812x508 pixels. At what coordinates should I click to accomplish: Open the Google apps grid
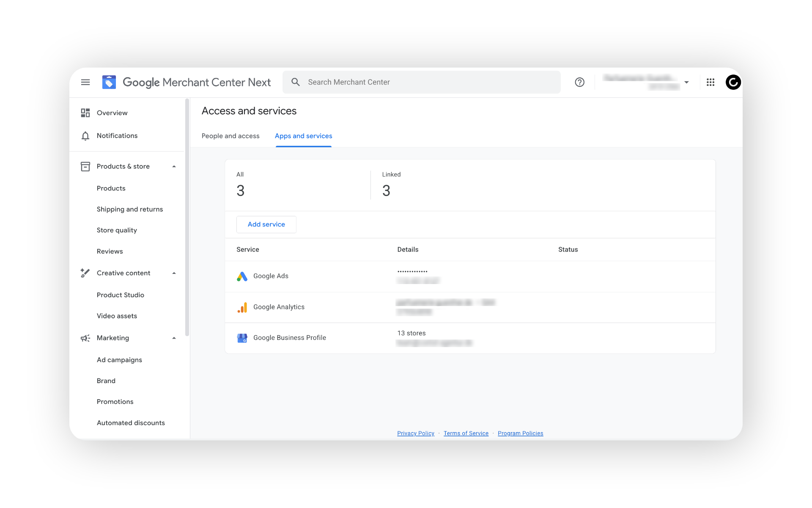pyautogui.click(x=710, y=82)
